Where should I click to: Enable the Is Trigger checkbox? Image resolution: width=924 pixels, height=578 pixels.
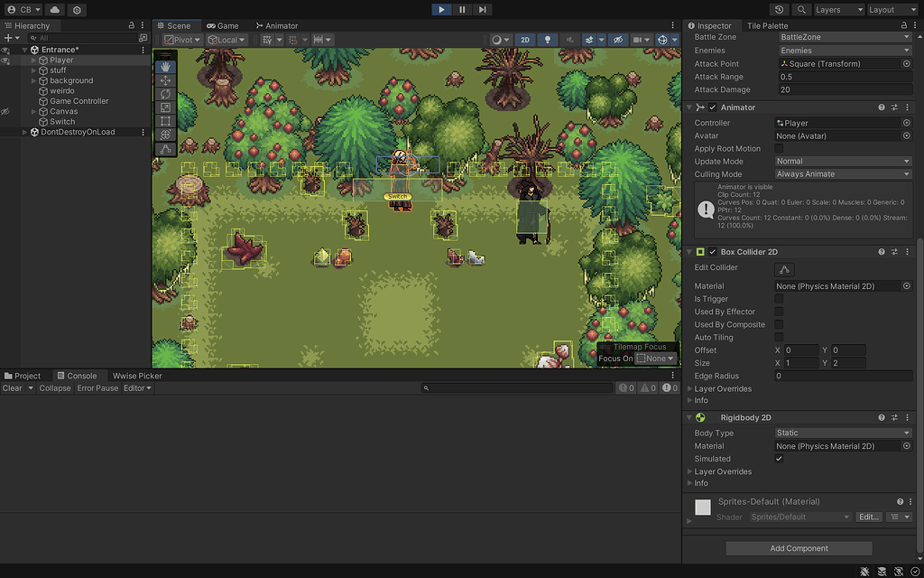tap(778, 298)
